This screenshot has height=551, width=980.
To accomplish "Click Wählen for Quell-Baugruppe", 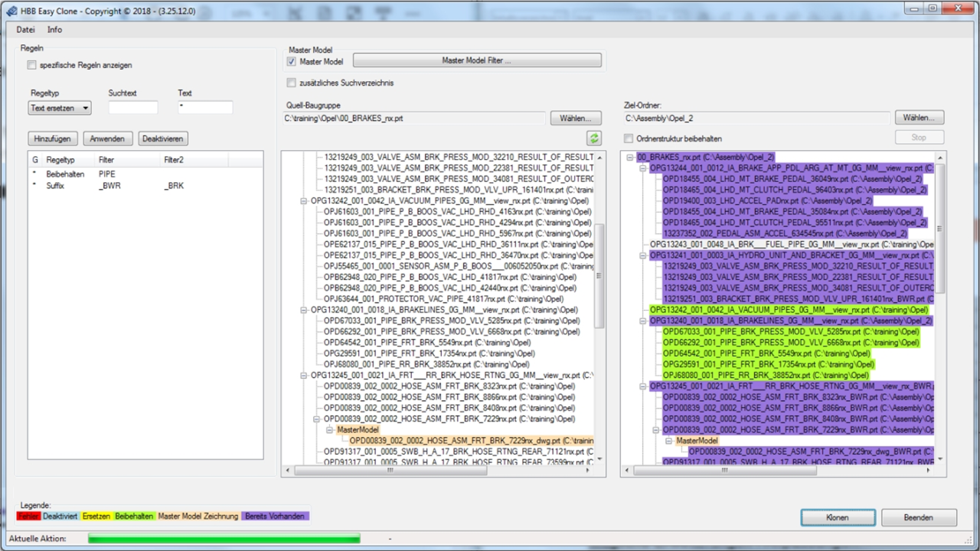I will pos(576,118).
